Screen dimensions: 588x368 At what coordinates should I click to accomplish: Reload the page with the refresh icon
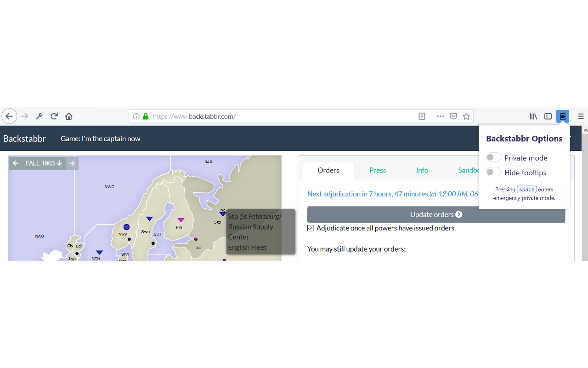click(x=54, y=116)
